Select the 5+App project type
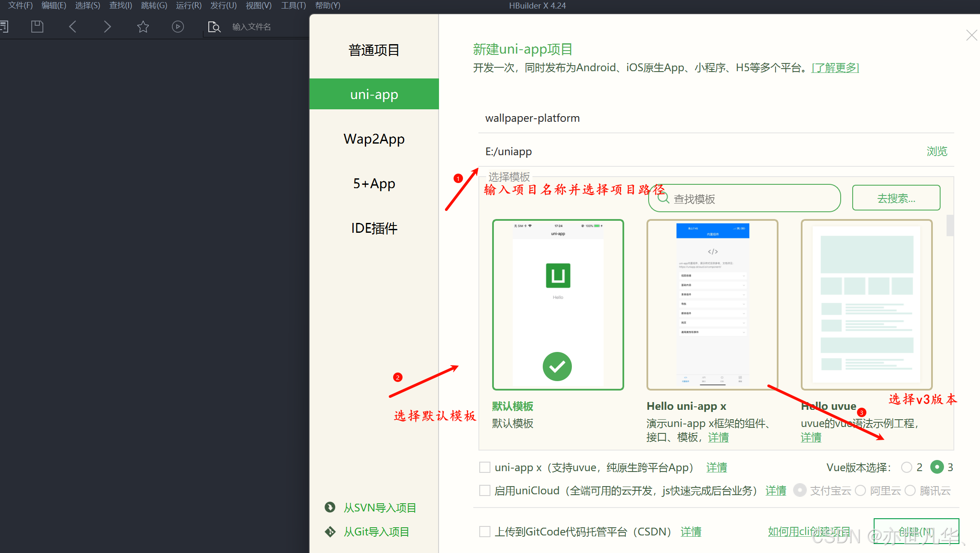The image size is (980, 553). (x=374, y=183)
